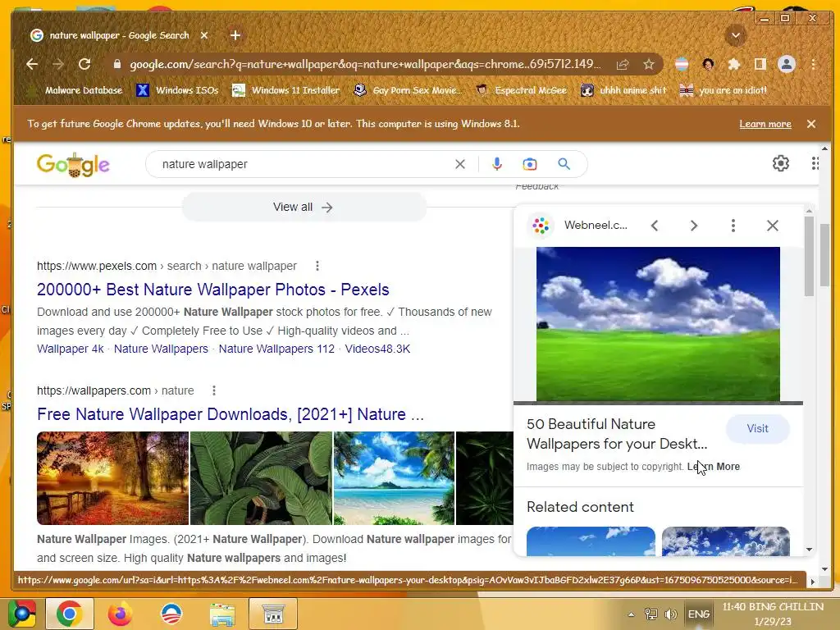
Task: Open Free Nature Wallpaper Downloads result
Action: coord(231,414)
